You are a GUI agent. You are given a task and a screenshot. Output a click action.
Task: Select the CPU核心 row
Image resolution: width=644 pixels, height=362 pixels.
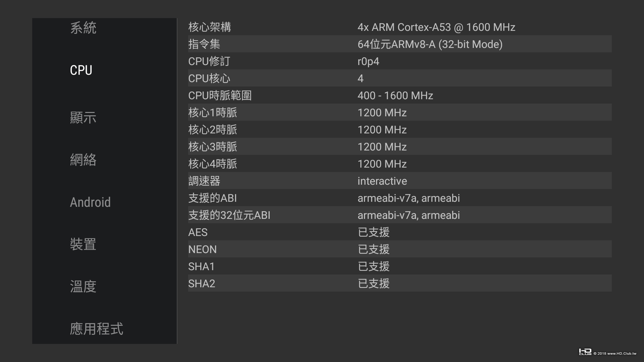tap(399, 78)
